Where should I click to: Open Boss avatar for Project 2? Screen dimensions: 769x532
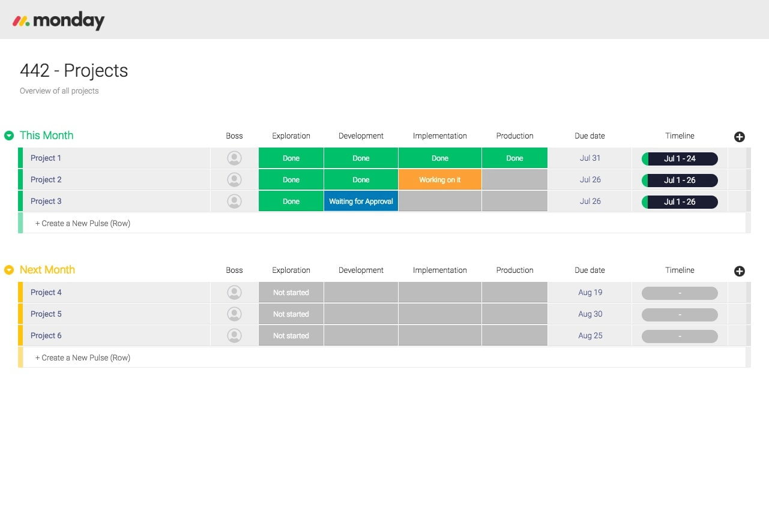click(x=235, y=180)
